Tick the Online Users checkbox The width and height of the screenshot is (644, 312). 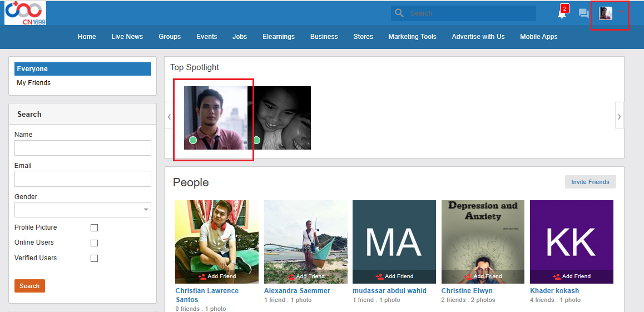tap(94, 243)
